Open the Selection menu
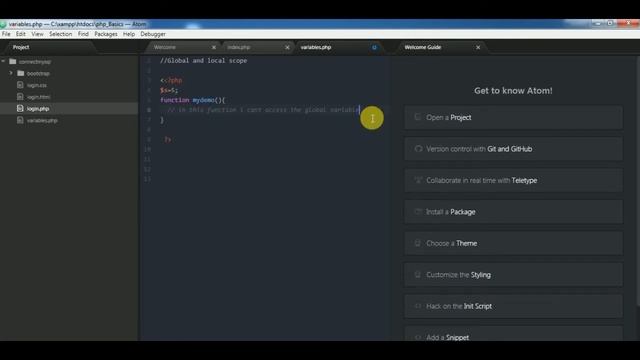 tap(60, 34)
